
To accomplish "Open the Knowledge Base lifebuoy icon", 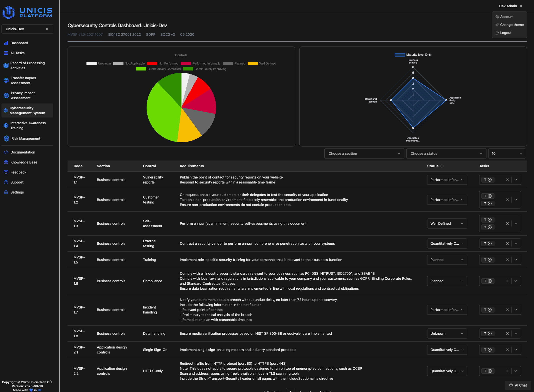I will [x=6, y=162].
